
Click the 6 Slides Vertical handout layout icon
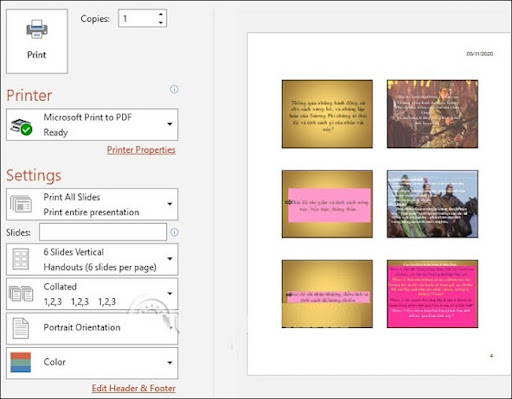[21, 259]
